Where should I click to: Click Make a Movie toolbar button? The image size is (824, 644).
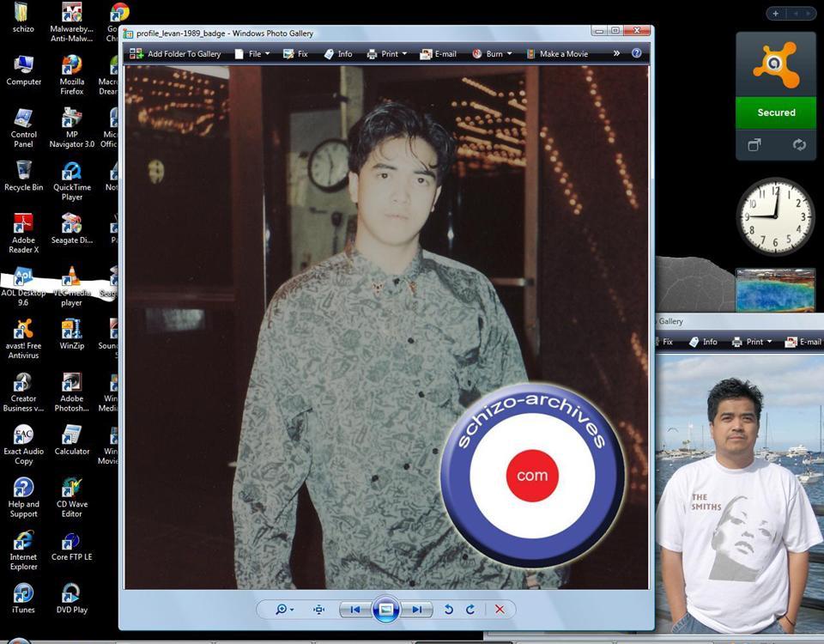tap(557, 53)
